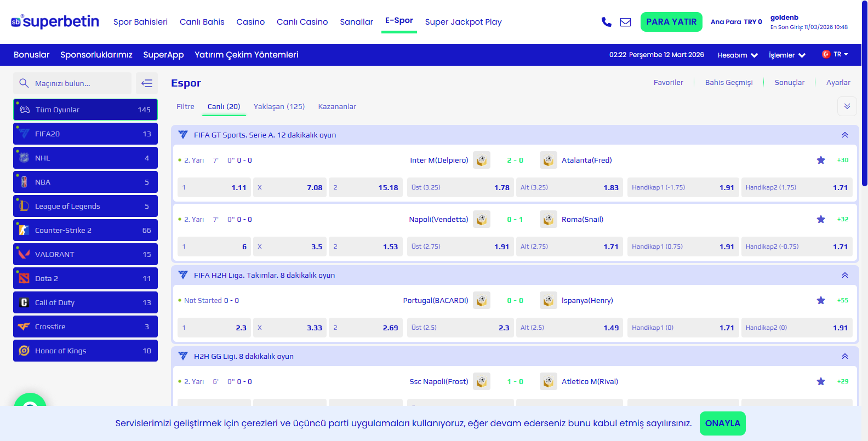Click Ssc Napoli(Frost) team badge icon

coord(482,381)
